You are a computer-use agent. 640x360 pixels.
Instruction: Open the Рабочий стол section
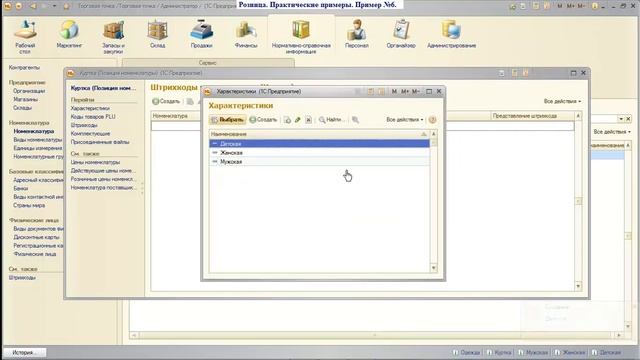pos(25,37)
